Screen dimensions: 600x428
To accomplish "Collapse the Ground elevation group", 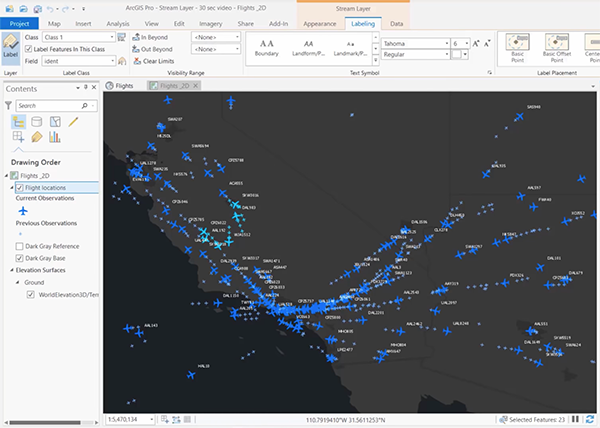I will (x=18, y=282).
